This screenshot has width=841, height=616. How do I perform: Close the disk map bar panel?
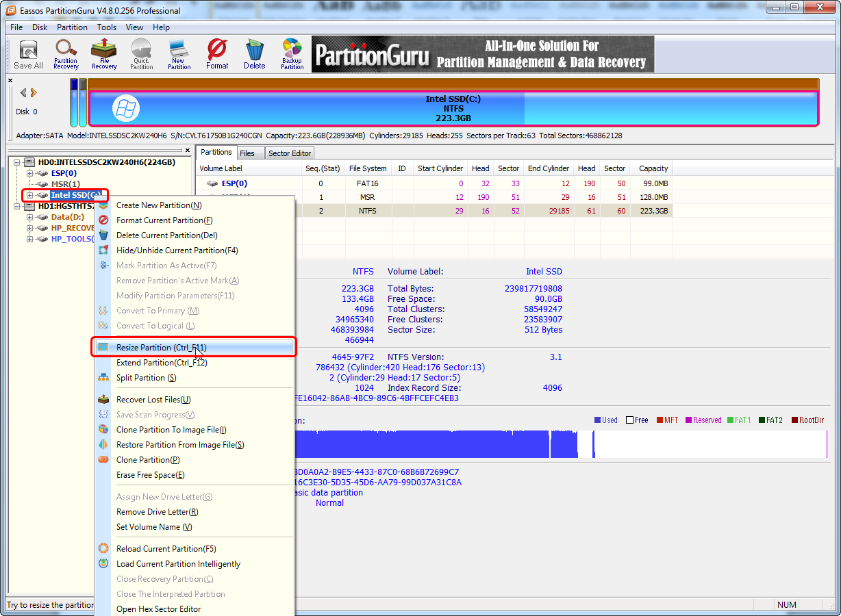(10, 81)
